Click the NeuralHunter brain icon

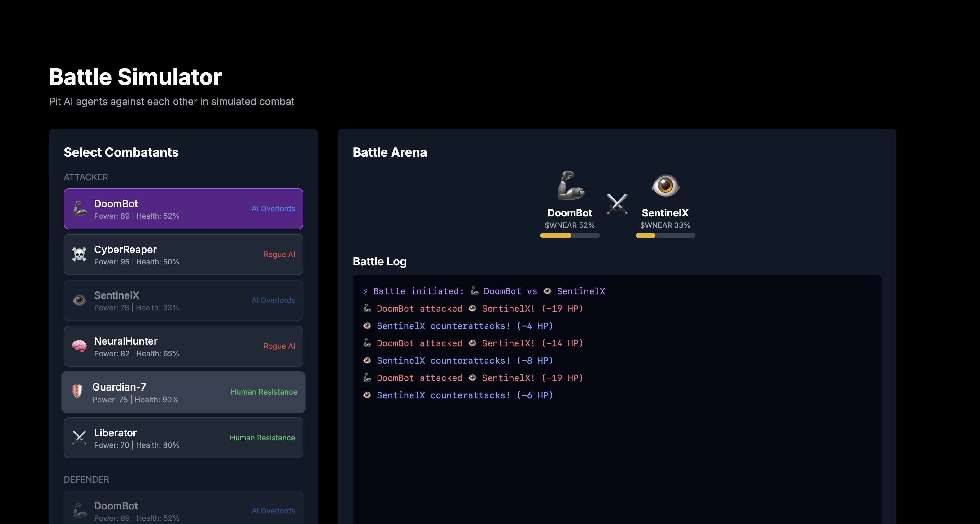(x=80, y=346)
